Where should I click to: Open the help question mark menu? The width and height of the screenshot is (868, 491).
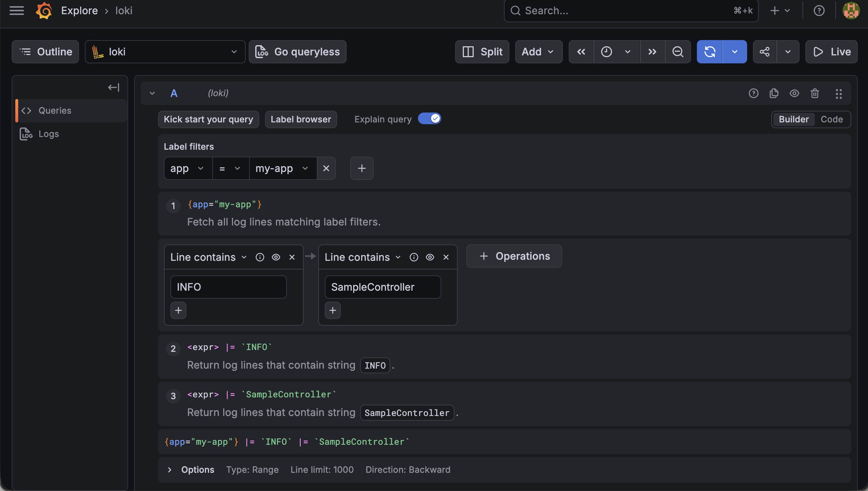[819, 11]
